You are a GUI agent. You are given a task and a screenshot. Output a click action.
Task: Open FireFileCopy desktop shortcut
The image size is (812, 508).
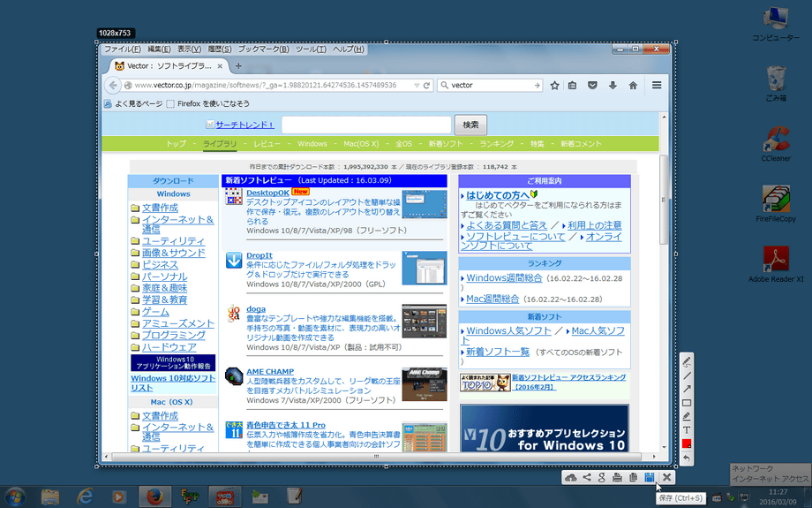tap(776, 204)
